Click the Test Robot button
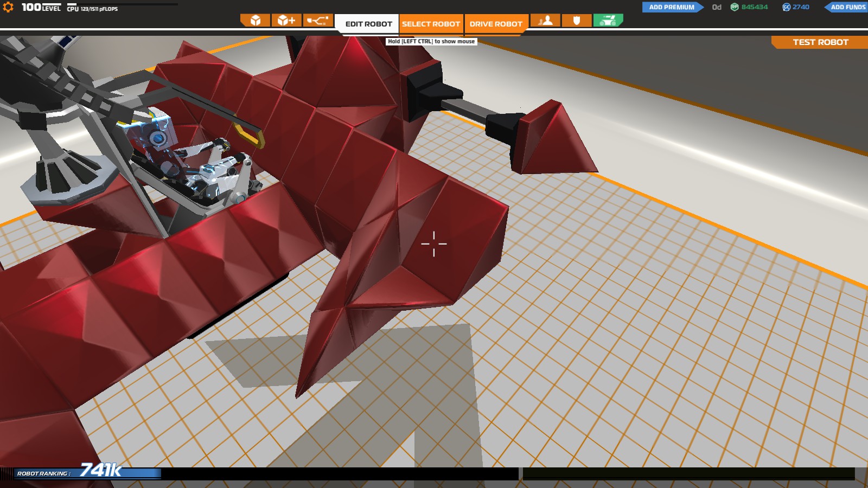868x488 pixels. click(820, 42)
